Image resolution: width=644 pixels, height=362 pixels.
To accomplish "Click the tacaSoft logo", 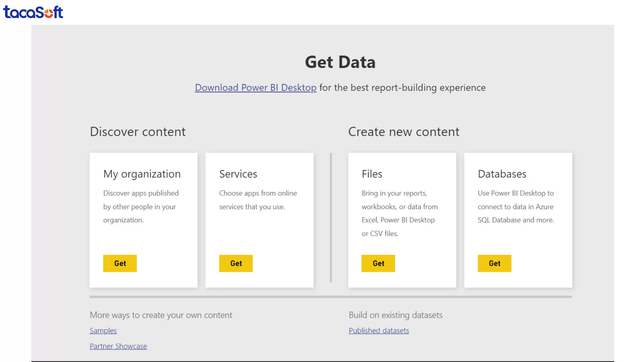I will pyautogui.click(x=33, y=12).
